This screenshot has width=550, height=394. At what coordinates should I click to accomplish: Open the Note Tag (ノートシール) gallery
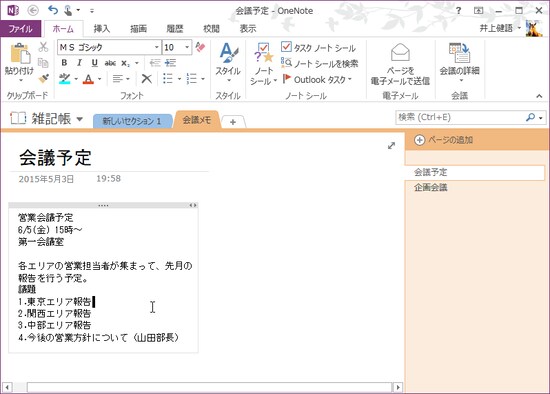(x=264, y=64)
